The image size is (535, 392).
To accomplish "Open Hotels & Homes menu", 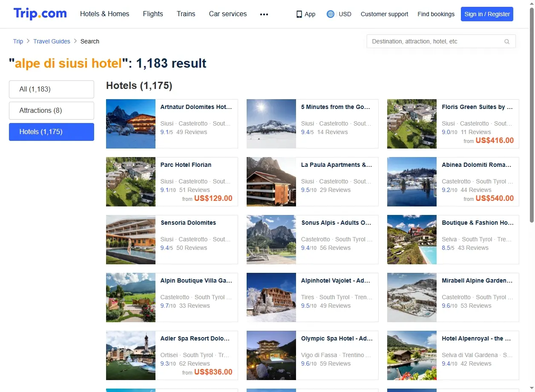I will pos(105,14).
